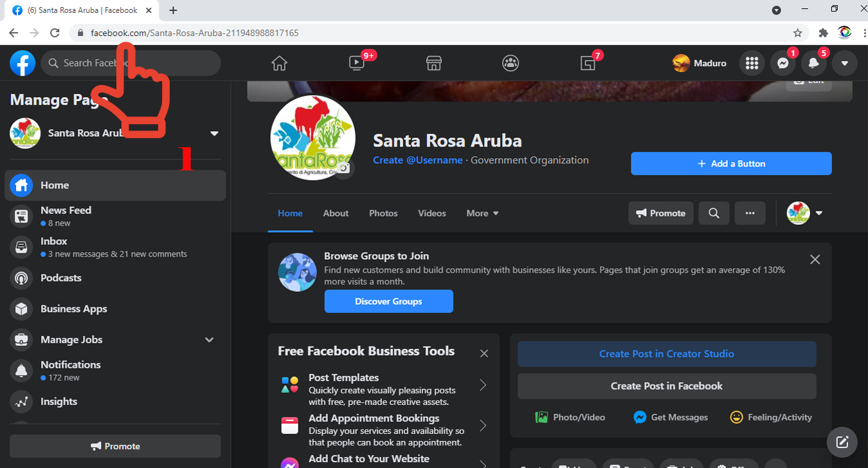Image resolution: width=868 pixels, height=468 pixels.
Task: Open the floating compose pencil icon
Action: tap(842, 442)
